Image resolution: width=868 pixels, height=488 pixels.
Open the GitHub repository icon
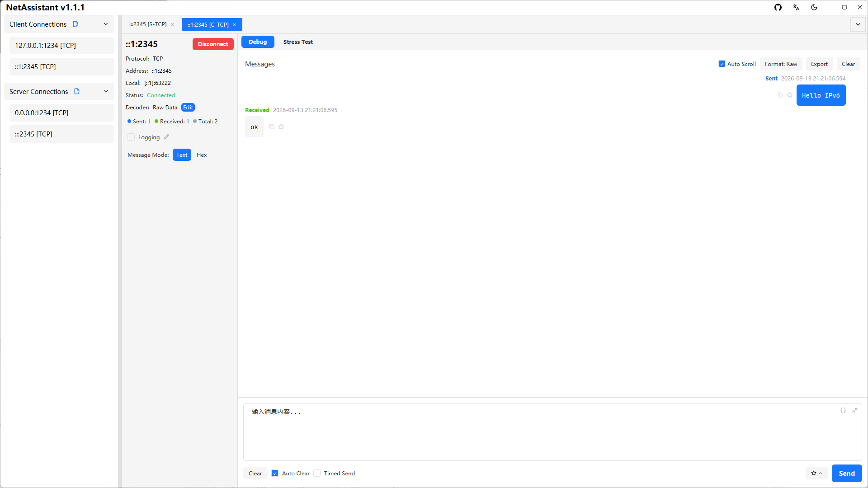point(778,7)
